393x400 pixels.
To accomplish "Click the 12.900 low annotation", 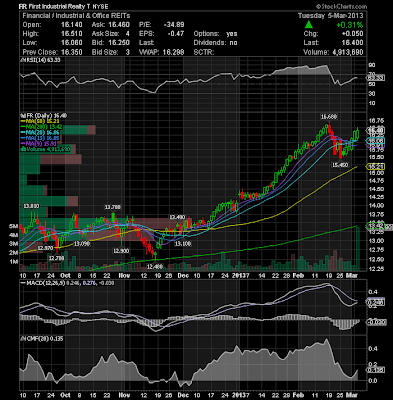I will coord(121,251).
